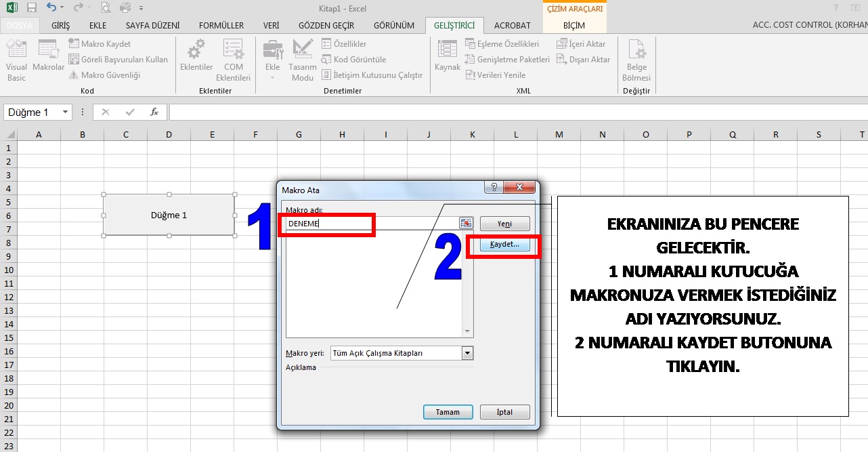The height and width of the screenshot is (452, 868).
Task: Click the Makro Ata help button
Action: (x=494, y=188)
